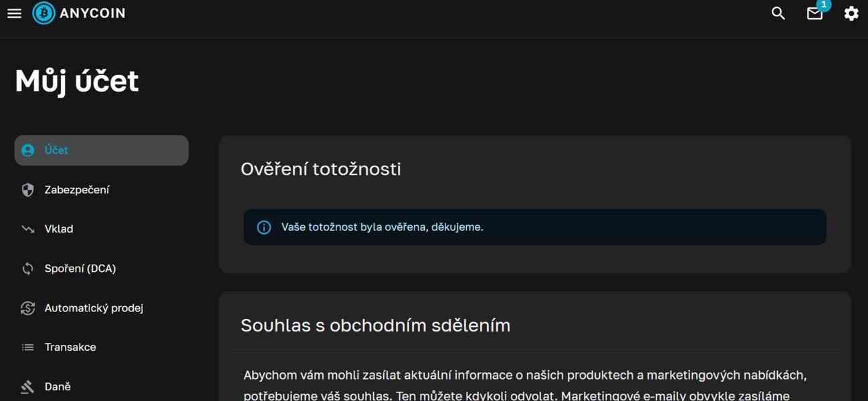Viewport: 868px width, 401px height.
Task: Click the Můj účet page heading
Action: (77, 81)
